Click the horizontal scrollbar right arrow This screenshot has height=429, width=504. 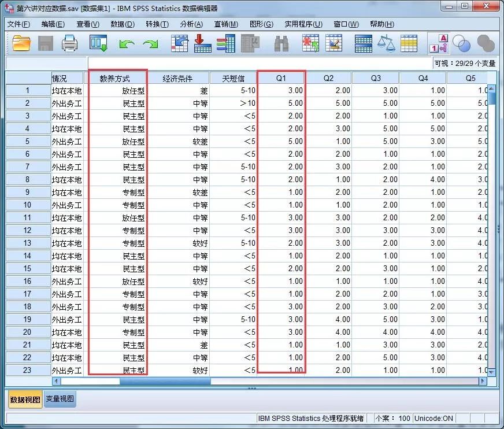pos(482,382)
